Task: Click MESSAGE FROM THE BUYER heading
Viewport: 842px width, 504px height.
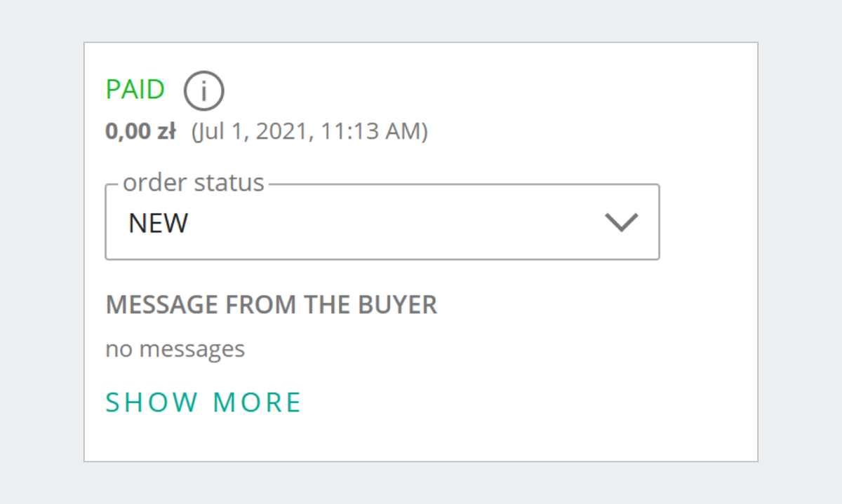Action: pos(272,305)
